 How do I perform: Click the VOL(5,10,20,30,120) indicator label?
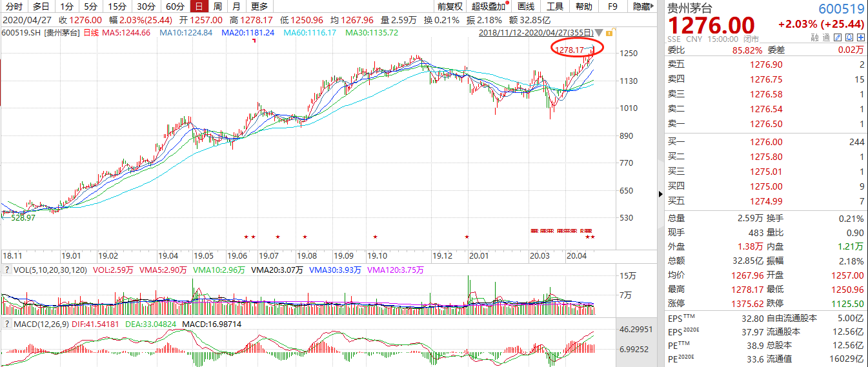(51, 270)
